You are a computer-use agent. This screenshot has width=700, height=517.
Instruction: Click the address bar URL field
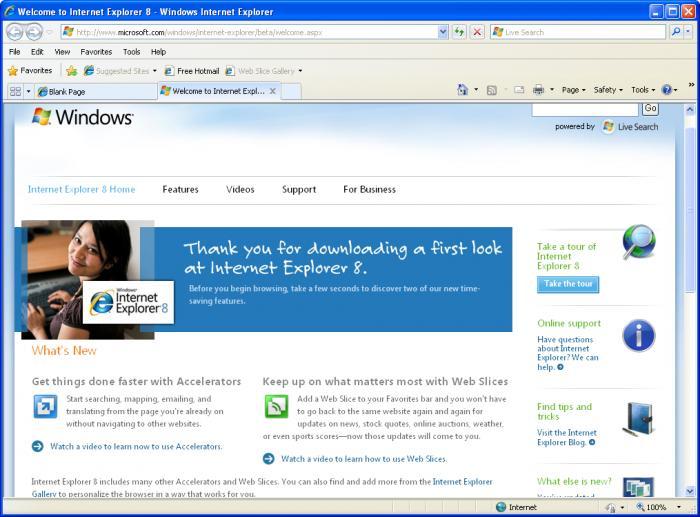pos(249,32)
